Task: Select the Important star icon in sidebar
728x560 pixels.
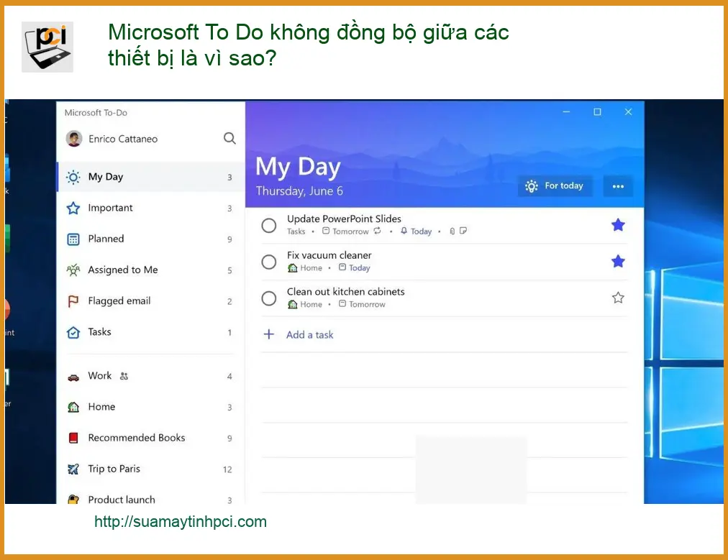Action: [73, 208]
